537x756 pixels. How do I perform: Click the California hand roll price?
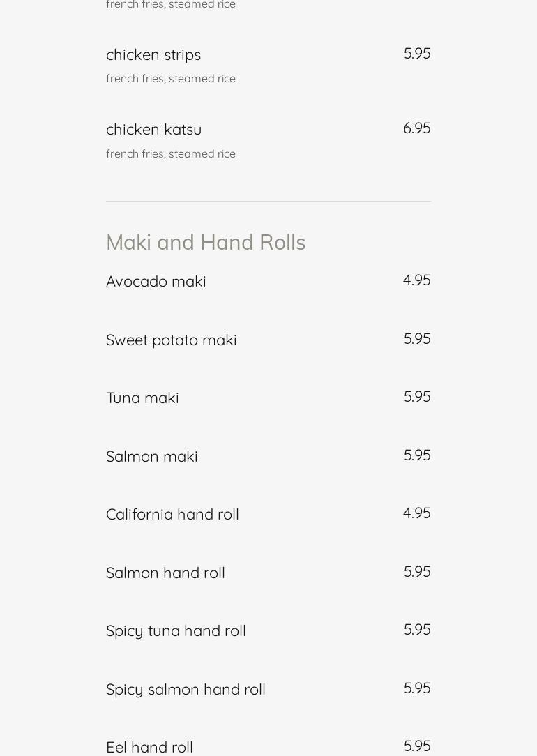coord(416,513)
